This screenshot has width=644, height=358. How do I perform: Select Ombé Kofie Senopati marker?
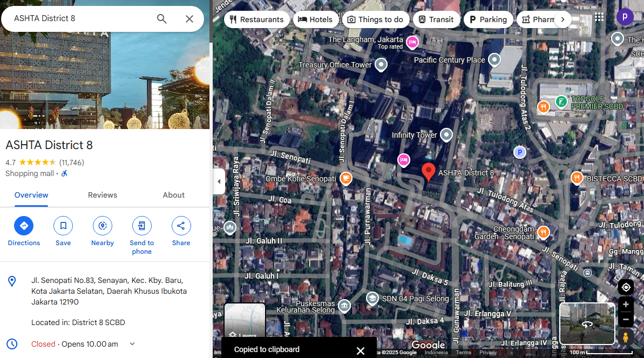coord(346,179)
